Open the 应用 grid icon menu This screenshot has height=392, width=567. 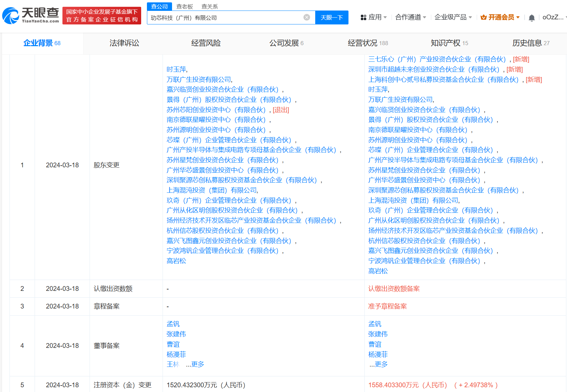point(363,17)
